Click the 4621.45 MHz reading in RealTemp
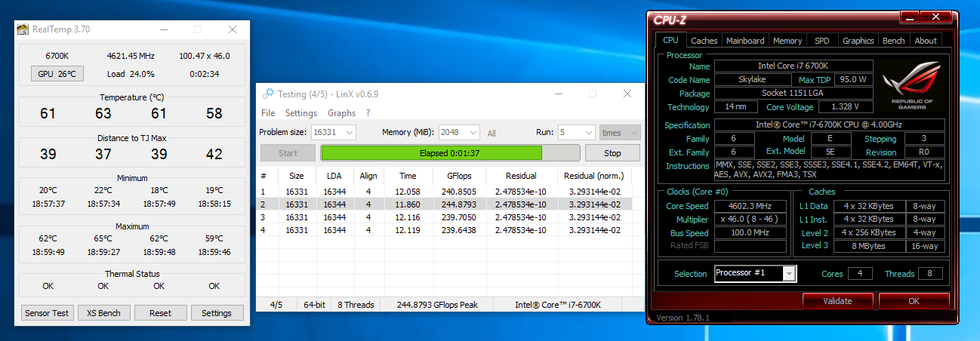 pyautogui.click(x=131, y=56)
